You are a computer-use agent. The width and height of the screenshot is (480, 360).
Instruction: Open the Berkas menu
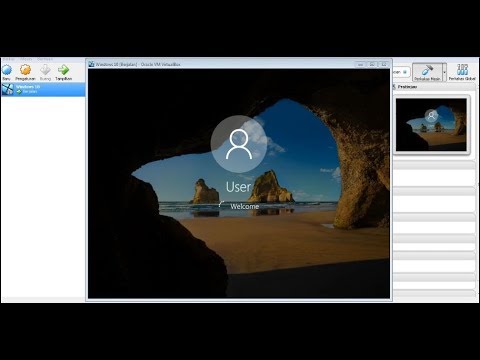(8, 59)
